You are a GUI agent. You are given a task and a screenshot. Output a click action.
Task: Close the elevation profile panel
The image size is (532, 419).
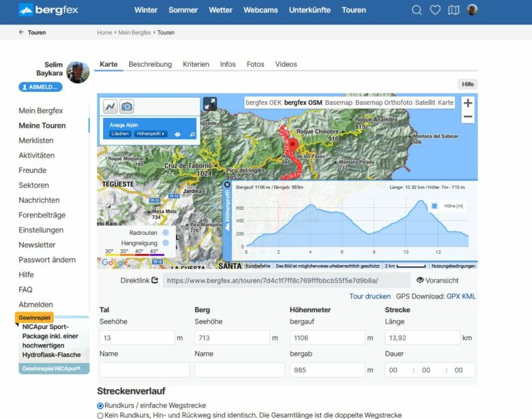point(227,185)
